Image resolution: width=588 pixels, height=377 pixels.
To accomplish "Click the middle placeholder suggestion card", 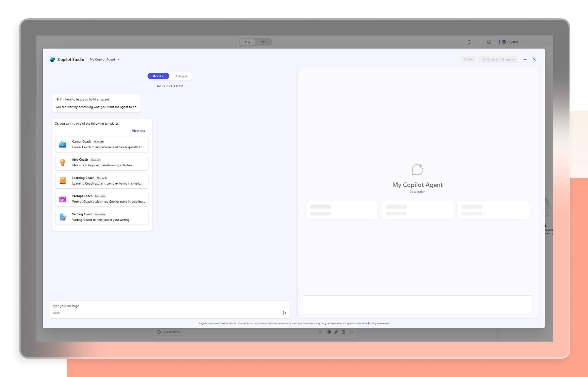I will 417,210.
